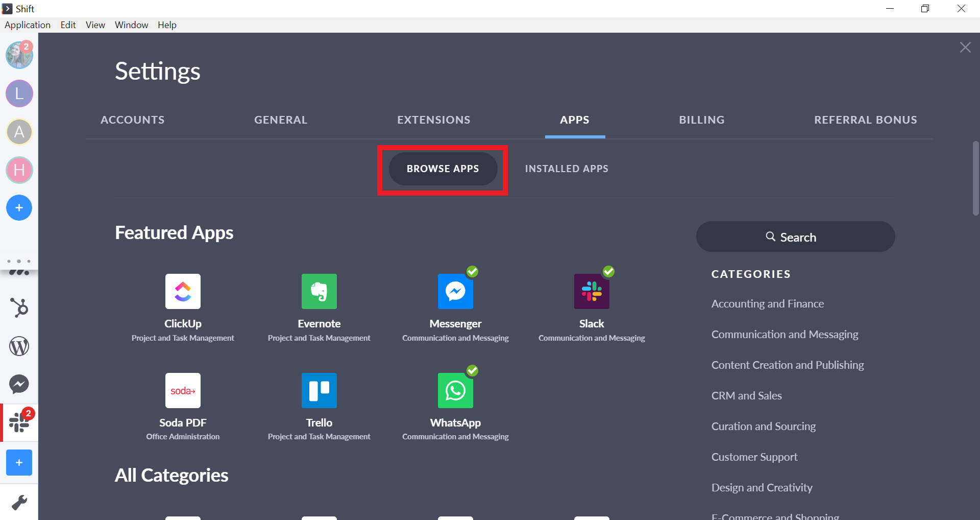Open the Referral Bonus tab
The image size is (980, 520).
[x=866, y=120]
